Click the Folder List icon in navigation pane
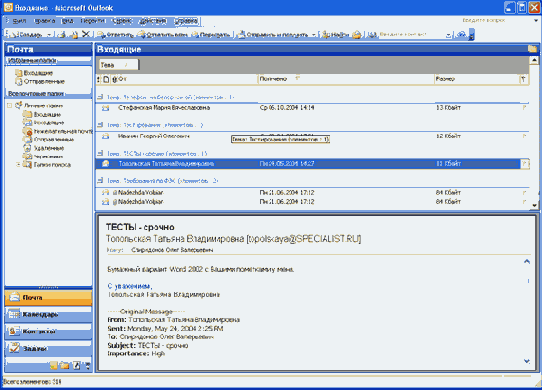The height and width of the screenshot is (390, 542). 65,365
